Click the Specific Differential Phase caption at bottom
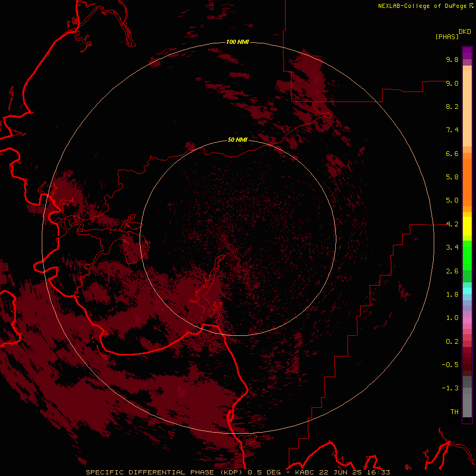This screenshot has height=476, width=476. (x=237, y=472)
